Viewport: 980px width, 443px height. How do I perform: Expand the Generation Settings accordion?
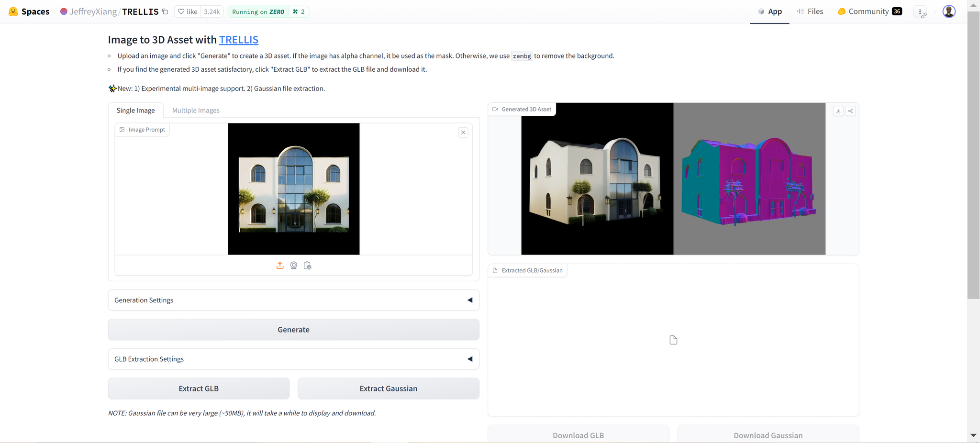click(x=293, y=300)
